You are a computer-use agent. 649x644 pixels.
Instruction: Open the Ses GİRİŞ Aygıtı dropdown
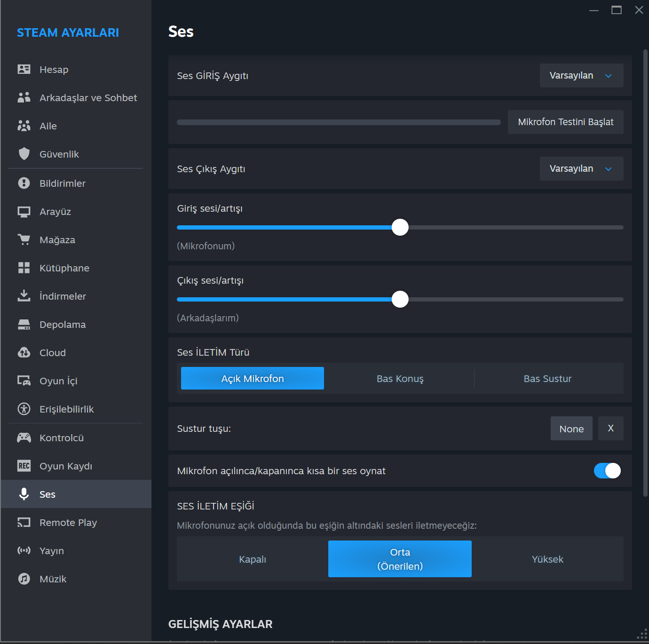[582, 75]
